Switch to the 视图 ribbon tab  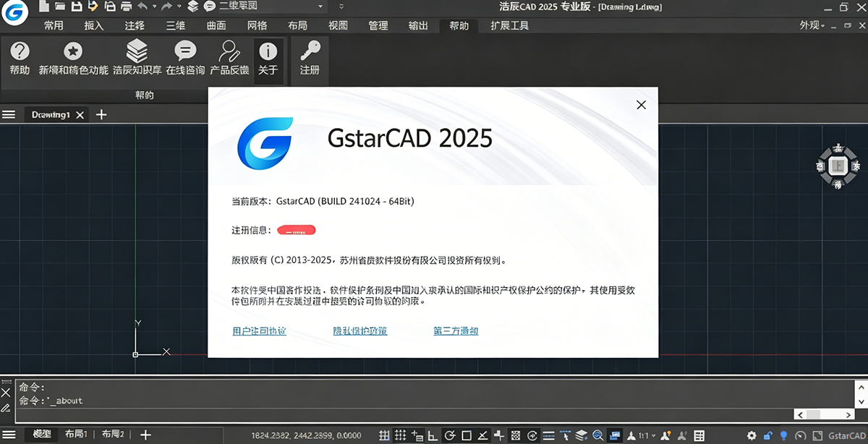click(338, 25)
